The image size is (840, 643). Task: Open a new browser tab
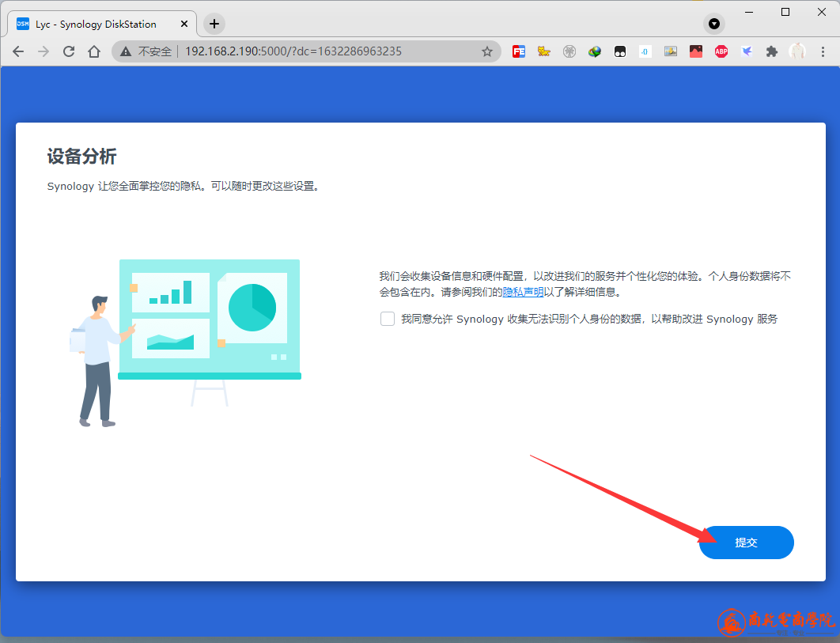coord(214,24)
